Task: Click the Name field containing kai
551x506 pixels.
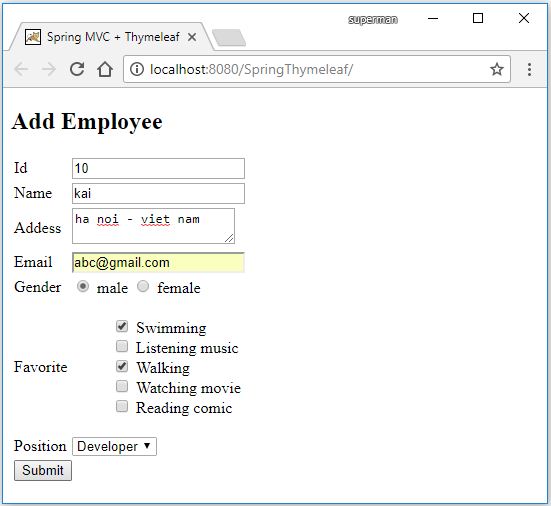Action: pyautogui.click(x=158, y=193)
